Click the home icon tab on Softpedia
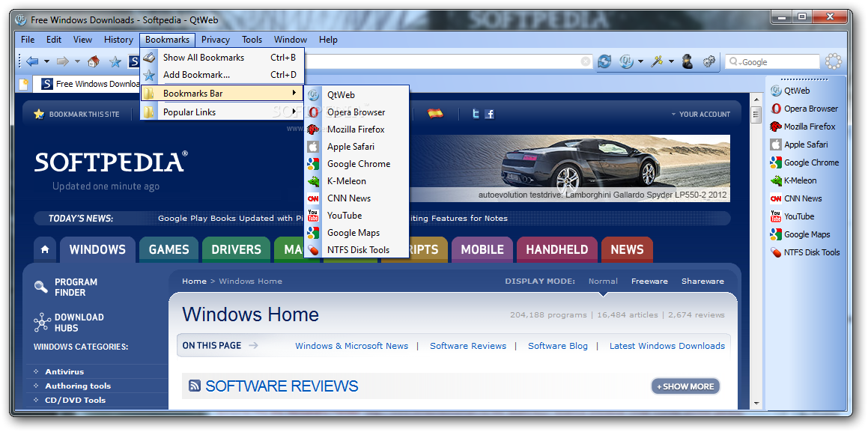This screenshot has height=432, width=868. (x=45, y=249)
